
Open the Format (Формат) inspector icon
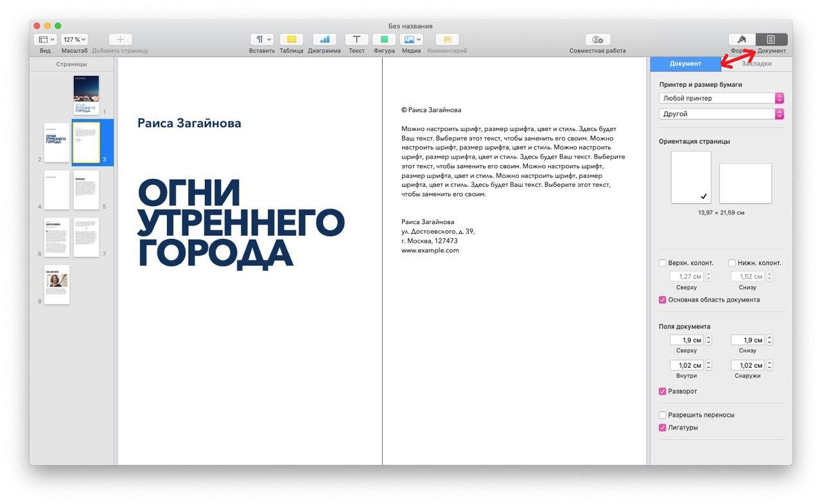pos(742,40)
